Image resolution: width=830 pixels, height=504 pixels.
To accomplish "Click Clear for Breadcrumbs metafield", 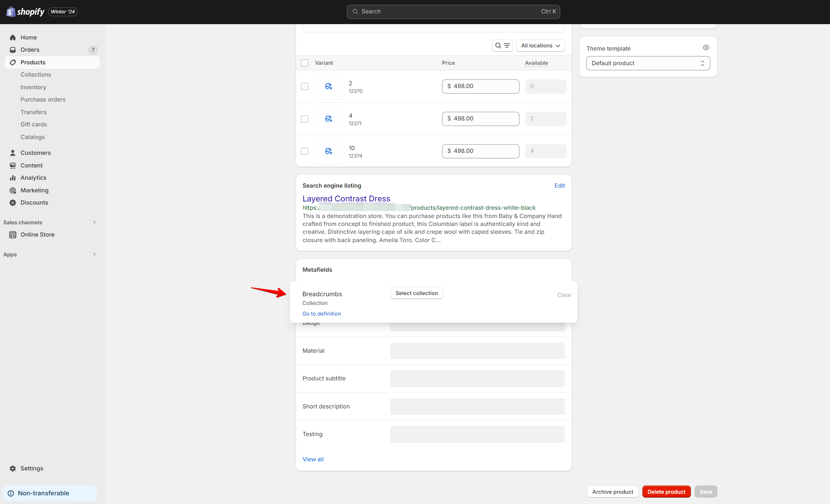I will click(565, 295).
